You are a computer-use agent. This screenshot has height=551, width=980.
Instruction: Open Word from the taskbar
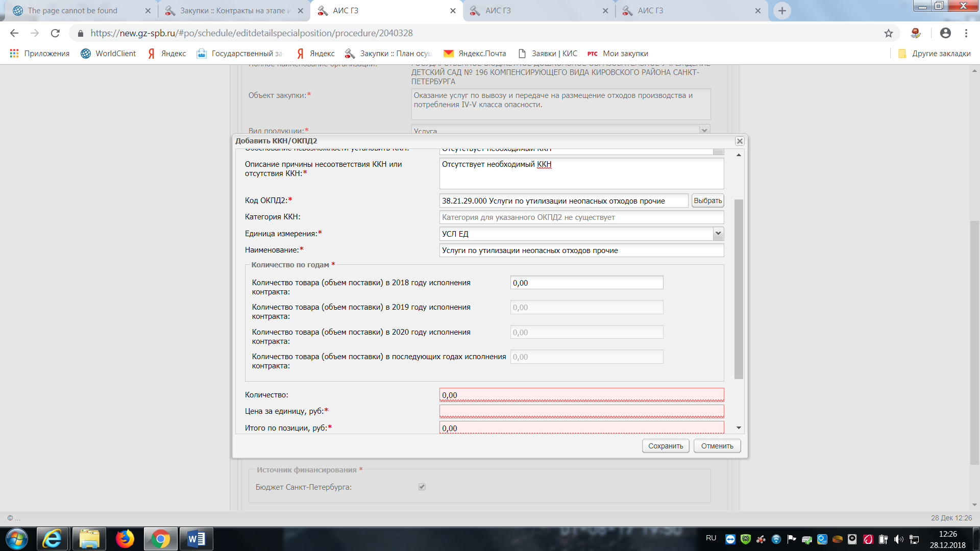[x=196, y=539]
